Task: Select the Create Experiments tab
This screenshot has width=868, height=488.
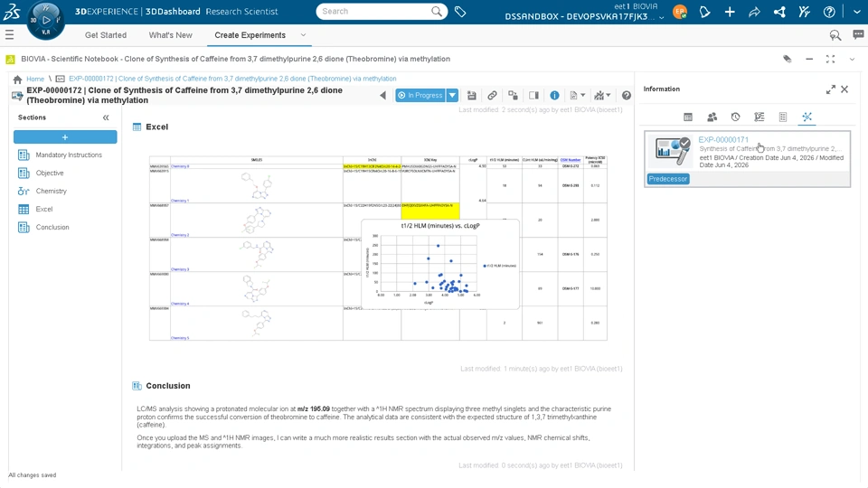Action: (250, 35)
